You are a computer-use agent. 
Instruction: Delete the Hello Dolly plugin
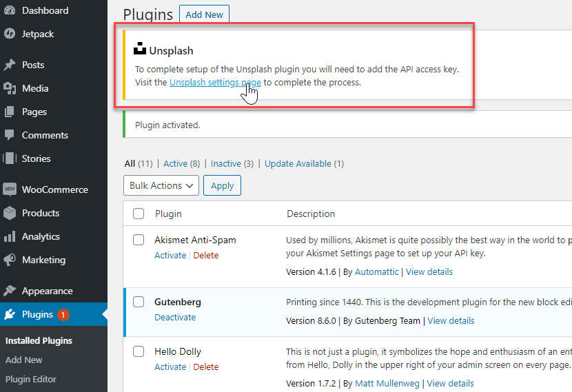point(206,367)
